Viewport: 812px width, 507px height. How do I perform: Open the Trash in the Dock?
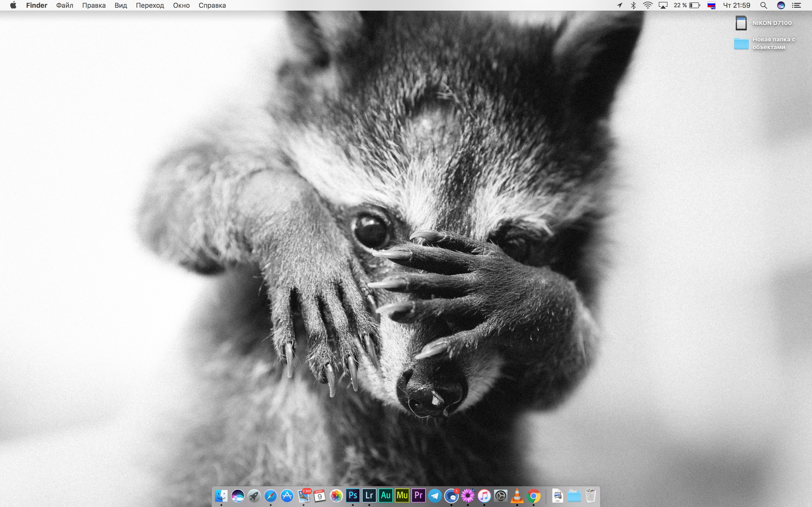click(591, 496)
